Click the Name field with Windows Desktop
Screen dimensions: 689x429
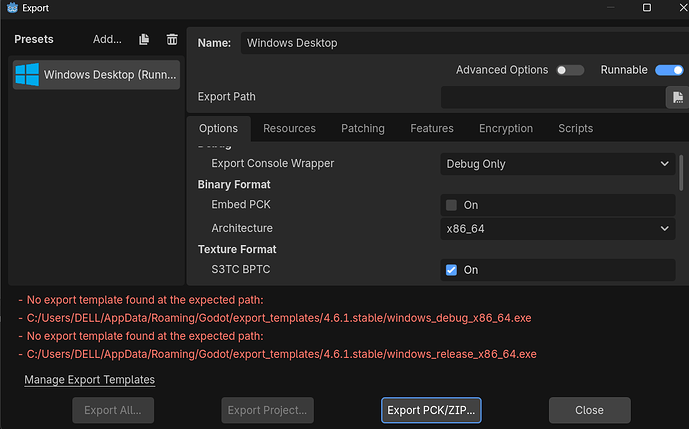[464, 43]
